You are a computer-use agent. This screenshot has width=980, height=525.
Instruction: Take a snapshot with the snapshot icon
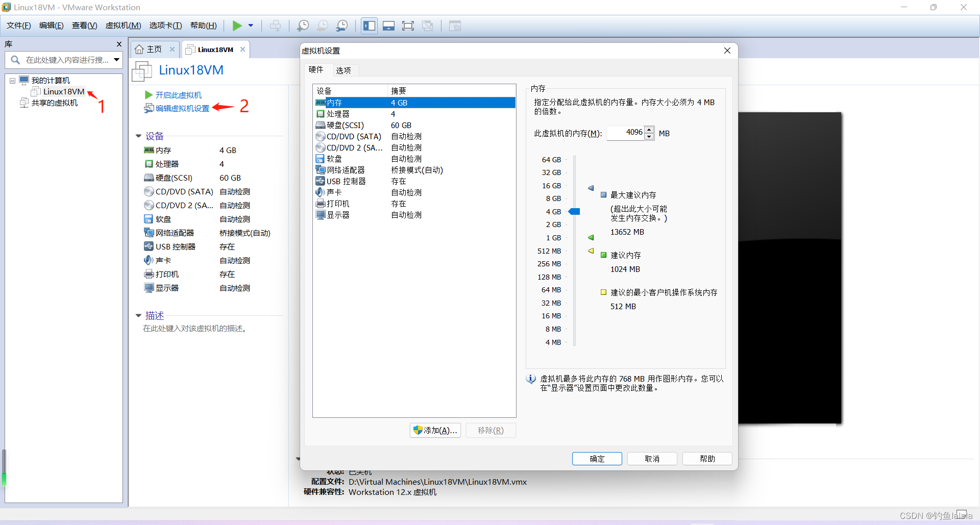303,26
